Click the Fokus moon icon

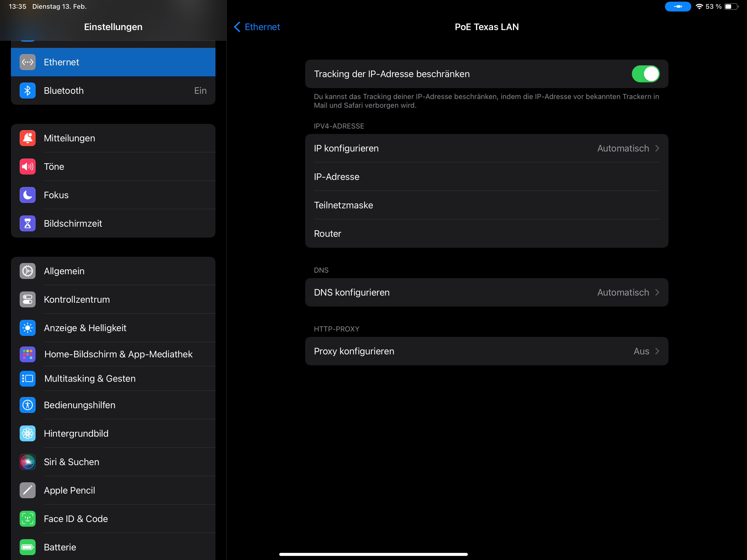pos(27,195)
